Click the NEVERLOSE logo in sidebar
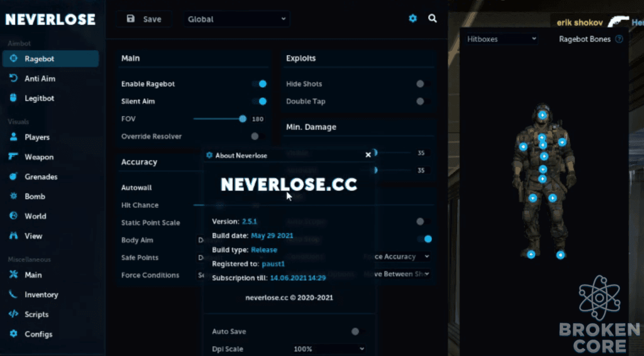Viewport: 644px width, 356px height. click(x=50, y=19)
